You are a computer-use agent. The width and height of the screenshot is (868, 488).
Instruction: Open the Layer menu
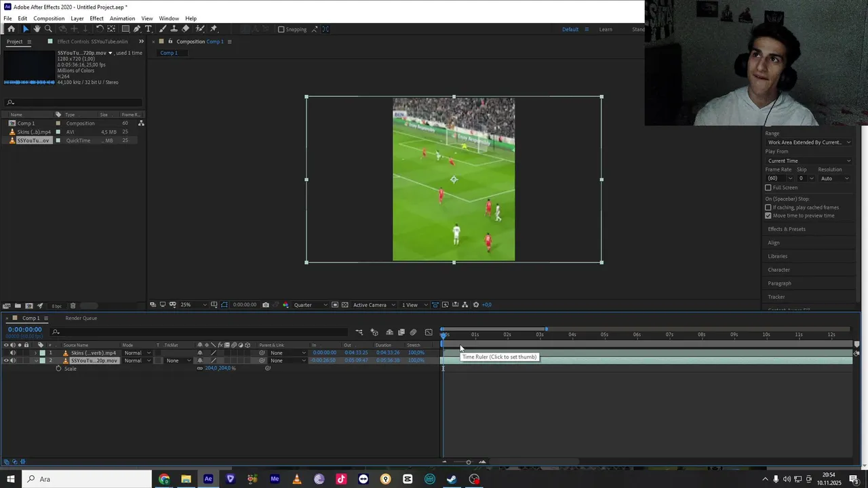77,18
